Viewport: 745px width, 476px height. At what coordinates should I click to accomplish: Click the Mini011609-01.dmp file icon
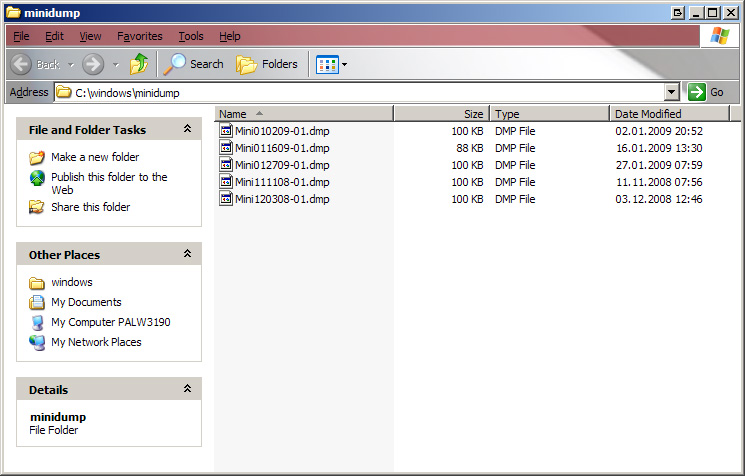tap(226, 147)
